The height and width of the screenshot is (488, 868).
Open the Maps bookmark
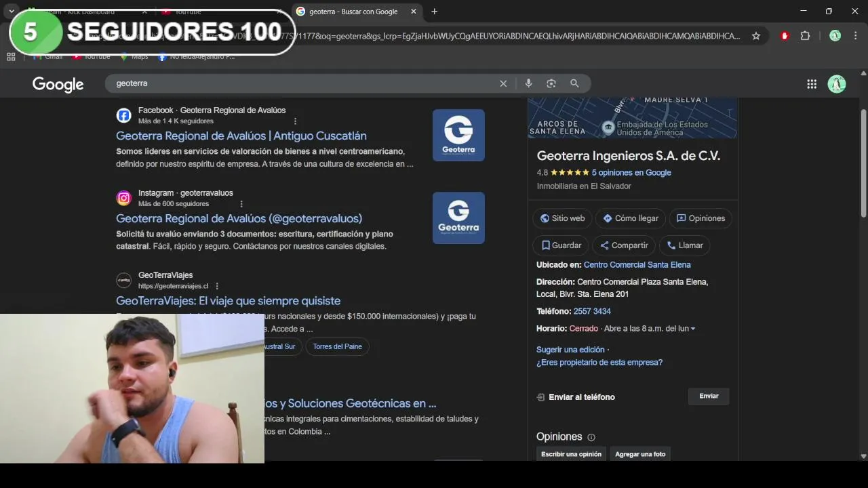point(134,57)
